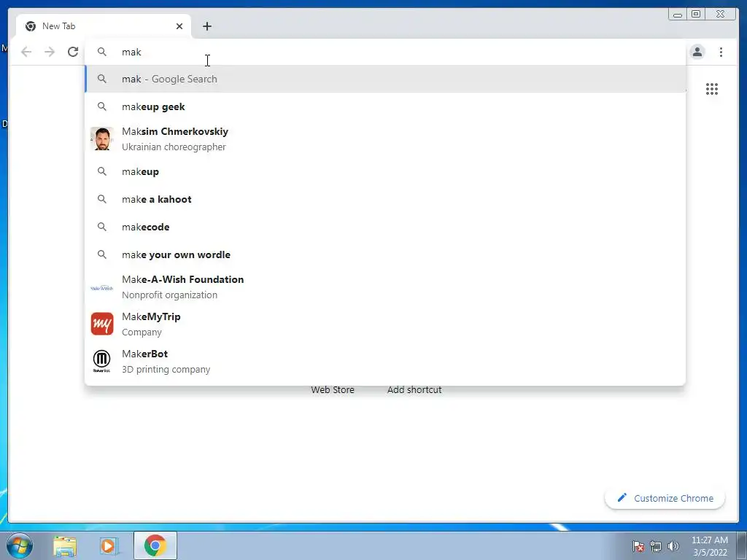Click the red MakeMyTrip logo icon
Image resolution: width=747 pixels, height=560 pixels.
pyautogui.click(x=102, y=324)
